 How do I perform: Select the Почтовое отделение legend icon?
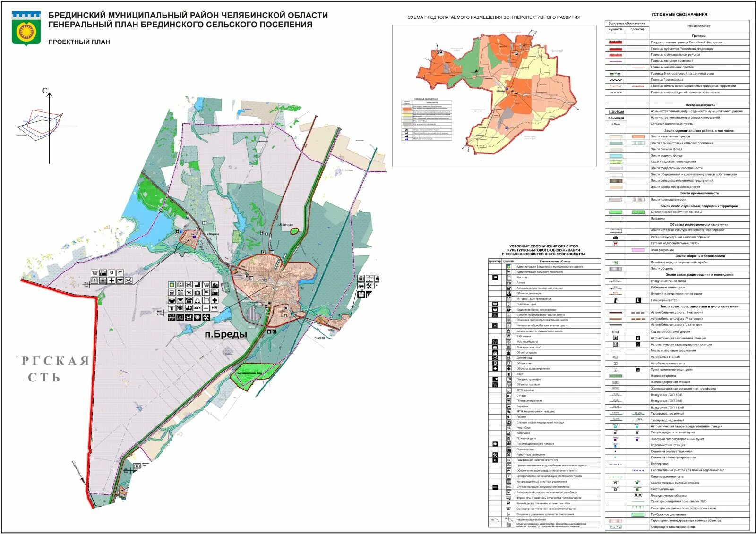click(x=508, y=401)
